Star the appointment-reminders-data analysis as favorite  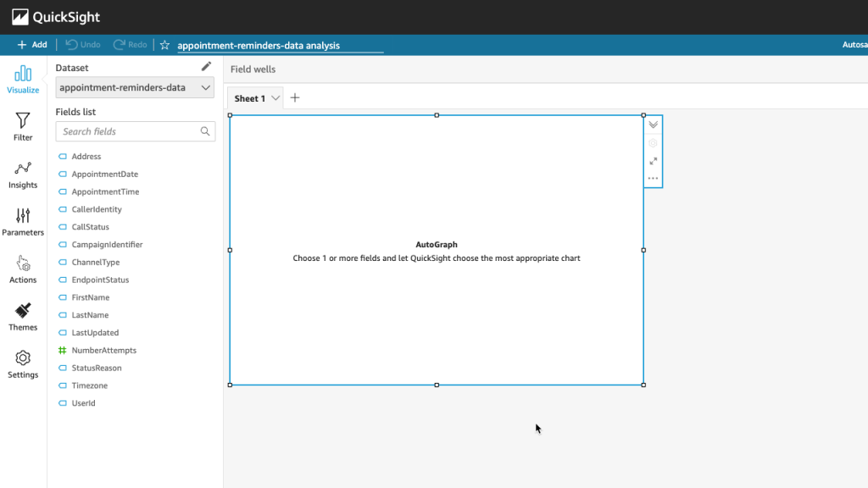pyautogui.click(x=164, y=44)
